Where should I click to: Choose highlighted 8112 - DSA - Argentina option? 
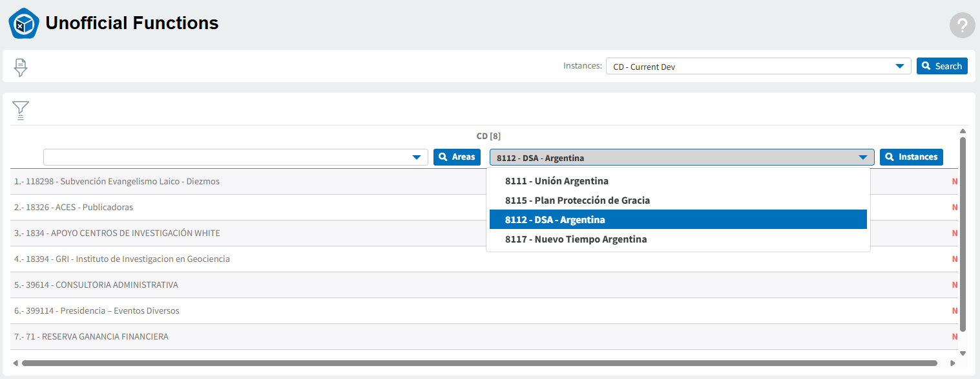pyautogui.click(x=678, y=220)
